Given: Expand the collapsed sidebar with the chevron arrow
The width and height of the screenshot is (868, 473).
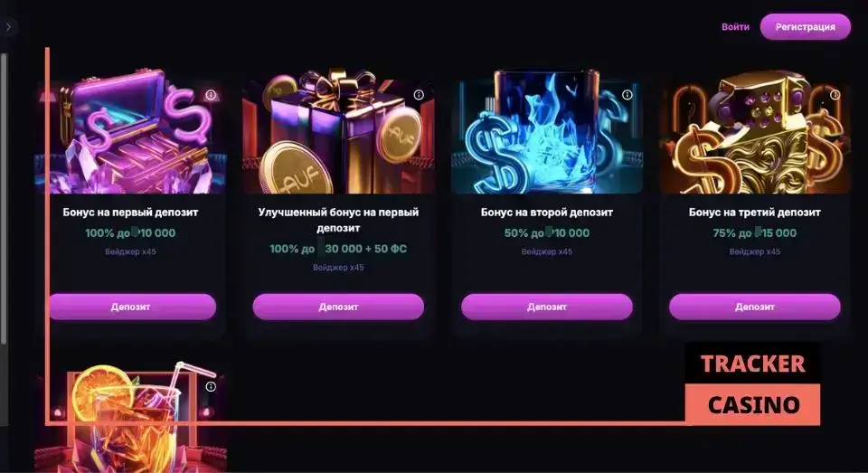Looking at the screenshot, I should [8, 26].
